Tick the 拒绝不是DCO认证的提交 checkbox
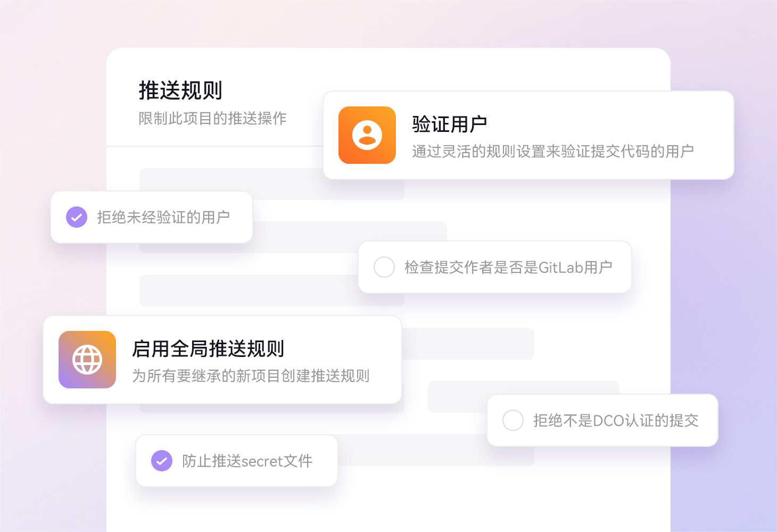777x532 pixels. pos(513,420)
